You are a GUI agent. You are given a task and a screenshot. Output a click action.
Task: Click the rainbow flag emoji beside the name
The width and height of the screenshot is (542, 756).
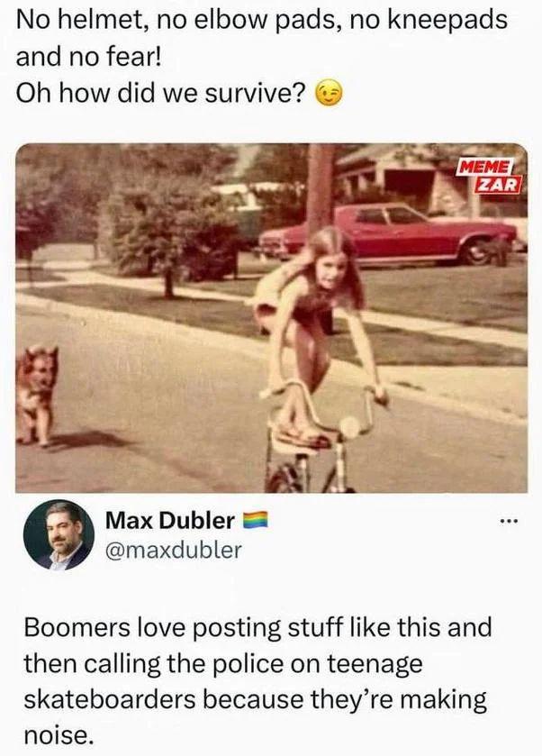(x=254, y=521)
